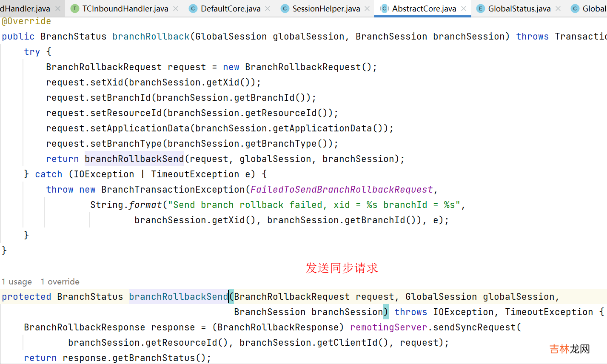
Task: Click the SessionHelper.java class file icon
Action: coord(285,9)
